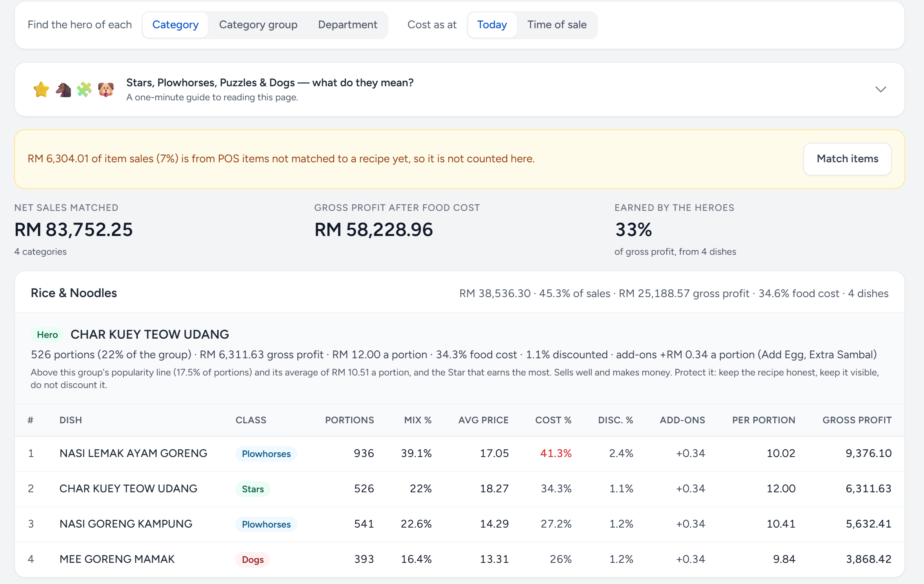Click gross profit value 3,868.42
Viewport: 924px width, 584px height.
pyautogui.click(x=868, y=559)
